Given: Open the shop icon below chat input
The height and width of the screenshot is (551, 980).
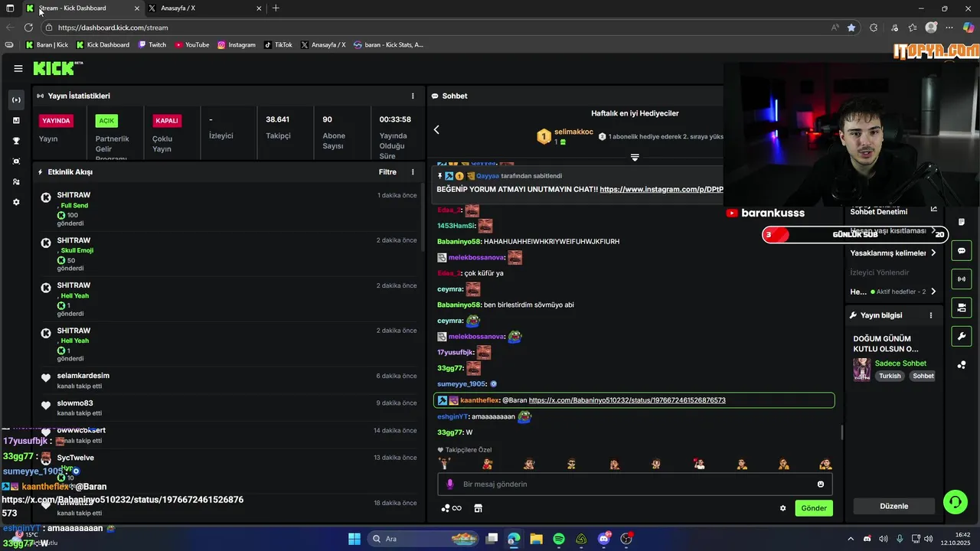Looking at the screenshot, I should point(478,508).
